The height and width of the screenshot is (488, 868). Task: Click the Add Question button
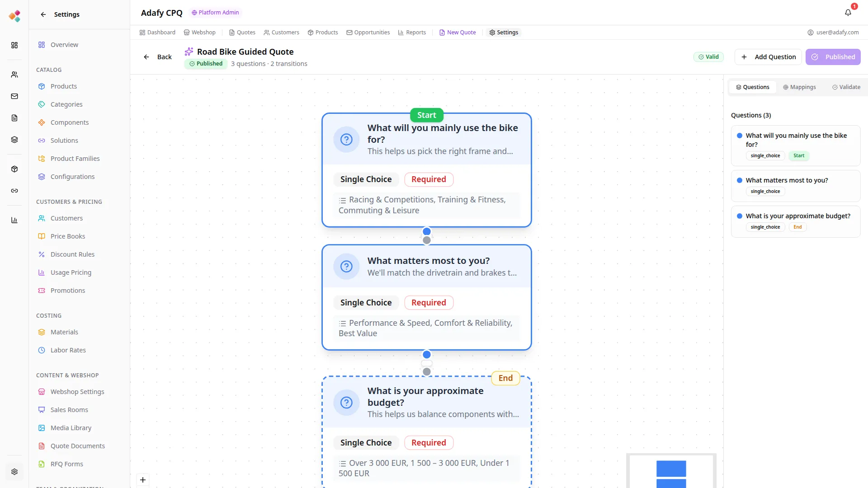(x=768, y=57)
